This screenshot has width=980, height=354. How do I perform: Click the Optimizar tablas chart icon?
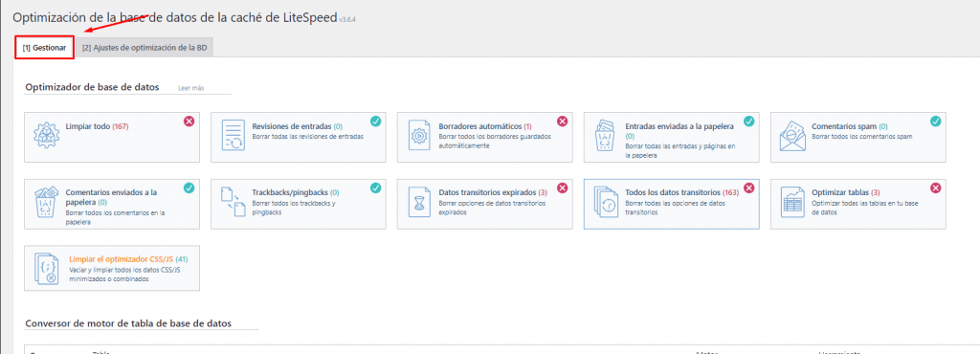(792, 202)
